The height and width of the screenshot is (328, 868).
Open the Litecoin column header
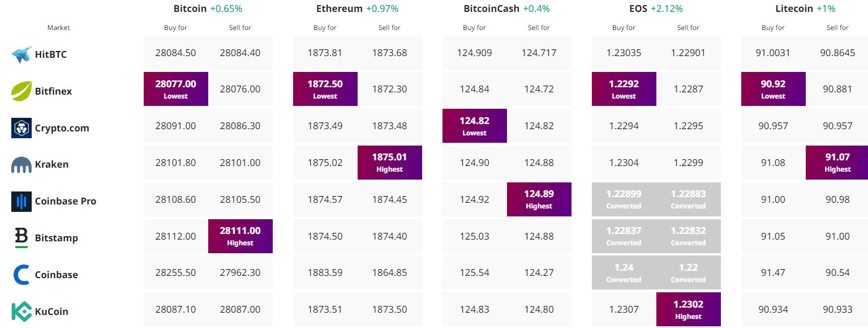793,8
